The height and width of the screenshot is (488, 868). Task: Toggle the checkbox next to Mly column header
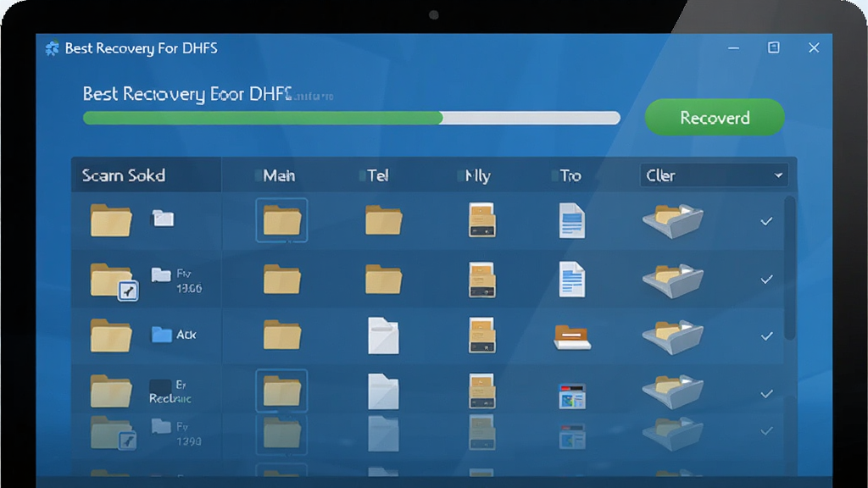click(460, 176)
